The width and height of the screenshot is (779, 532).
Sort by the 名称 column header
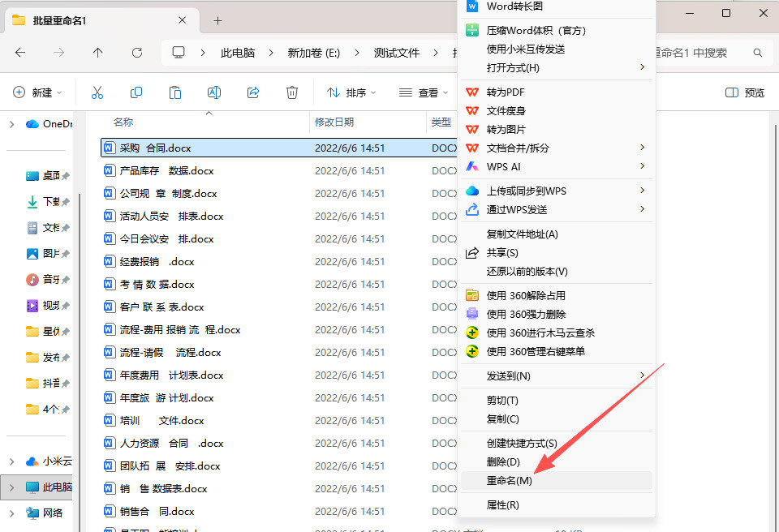point(123,122)
